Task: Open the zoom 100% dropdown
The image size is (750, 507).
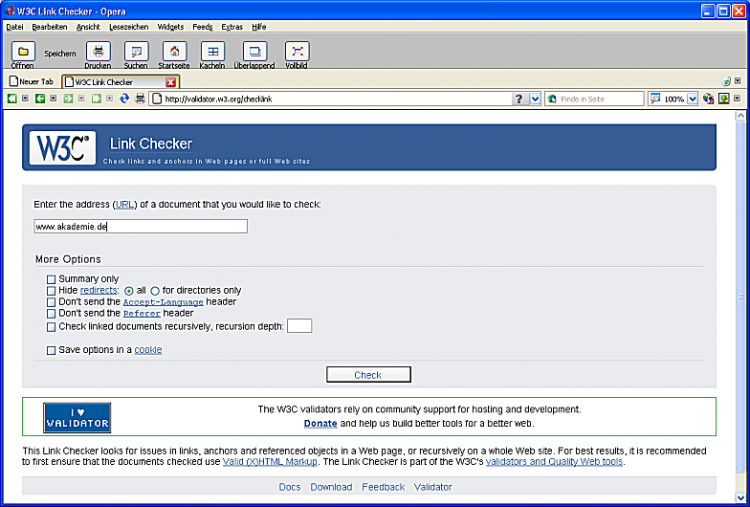Action: coord(692,99)
